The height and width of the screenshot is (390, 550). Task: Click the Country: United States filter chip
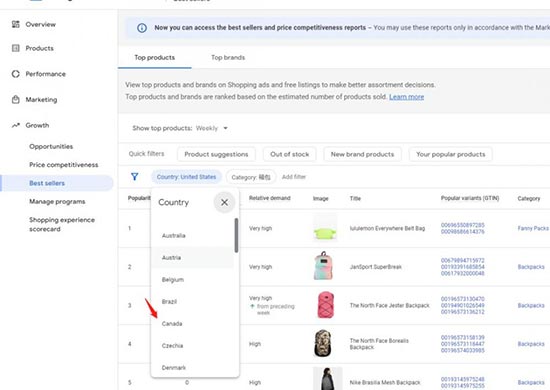(x=186, y=177)
